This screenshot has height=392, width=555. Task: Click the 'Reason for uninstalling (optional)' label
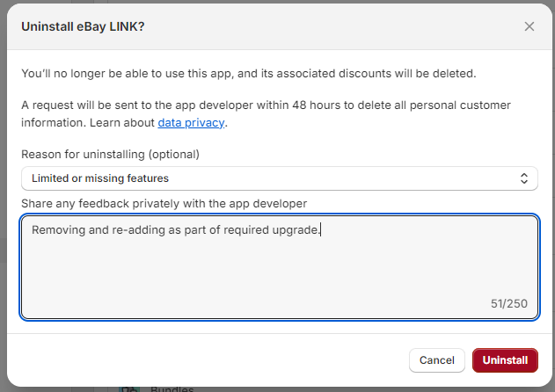[111, 155]
